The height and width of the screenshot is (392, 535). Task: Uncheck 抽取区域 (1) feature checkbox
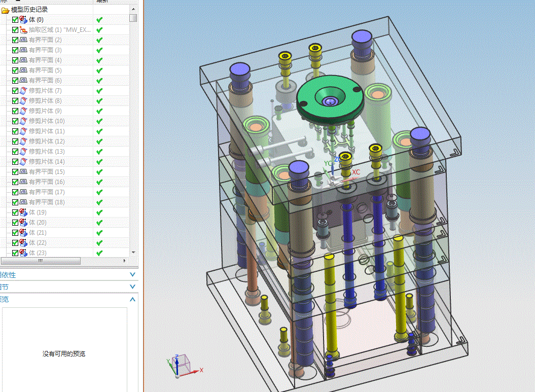point(15,30)
